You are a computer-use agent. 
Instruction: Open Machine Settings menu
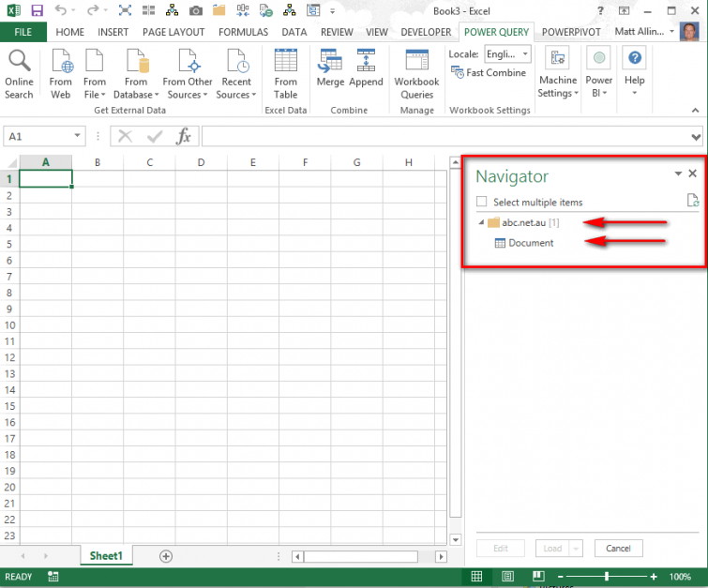558,72
